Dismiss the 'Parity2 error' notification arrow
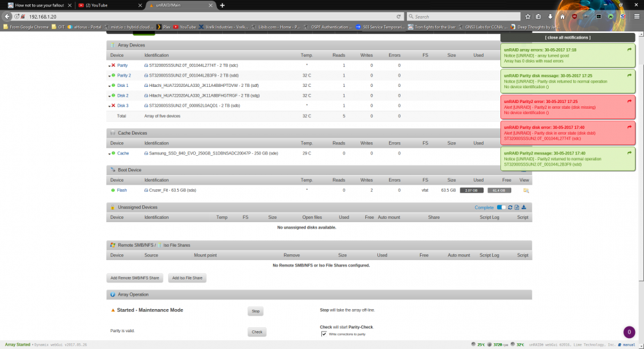The image size is (644, 349). point(629,101)
